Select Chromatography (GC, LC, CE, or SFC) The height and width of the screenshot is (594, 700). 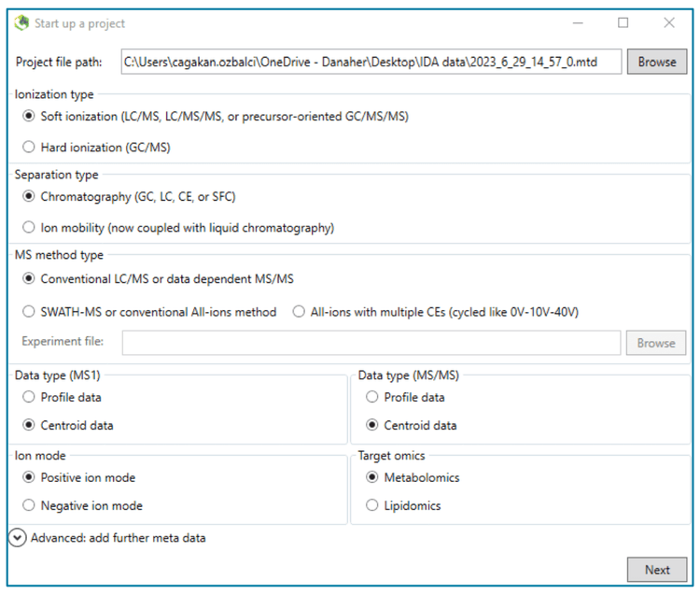pyautogui.click(x=29, y=197)
